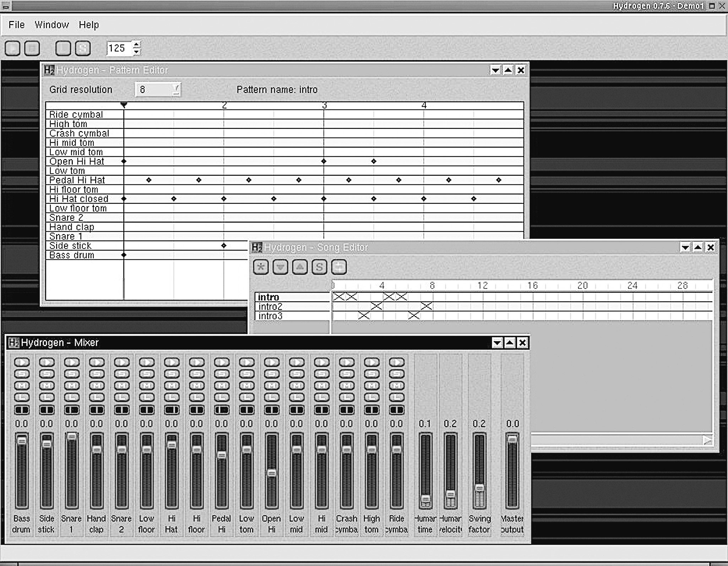Click the last toolbar button in Song Editor

[x=339, y=267]
